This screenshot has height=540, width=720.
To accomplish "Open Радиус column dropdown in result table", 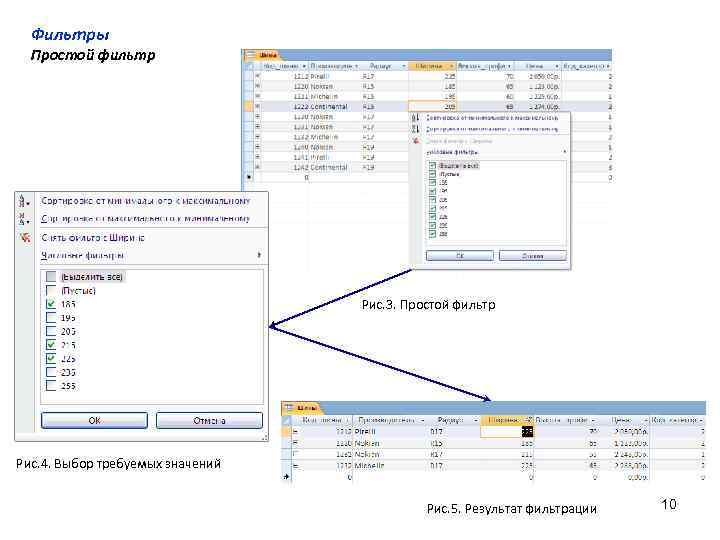I will (x=475, y=420).
